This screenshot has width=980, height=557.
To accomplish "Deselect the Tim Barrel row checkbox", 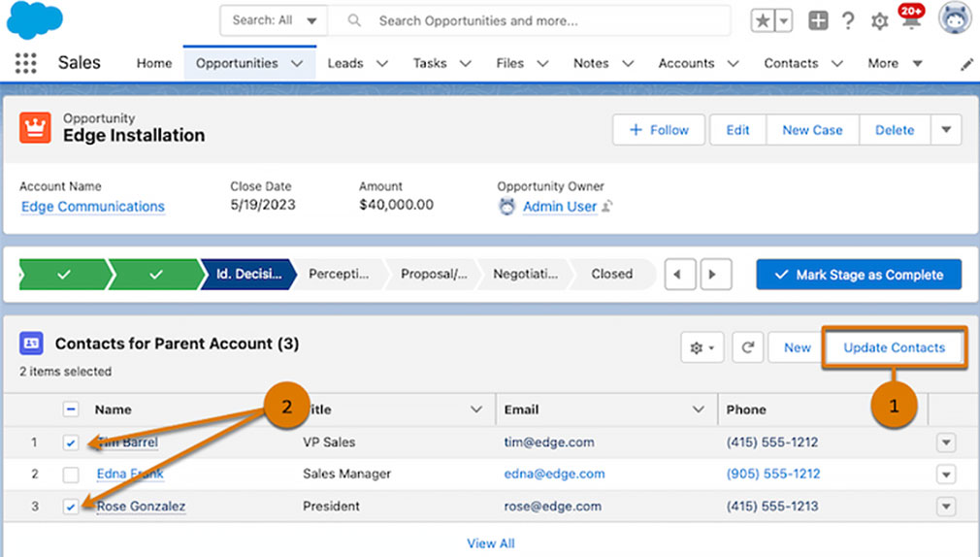I will pos(71,442).
